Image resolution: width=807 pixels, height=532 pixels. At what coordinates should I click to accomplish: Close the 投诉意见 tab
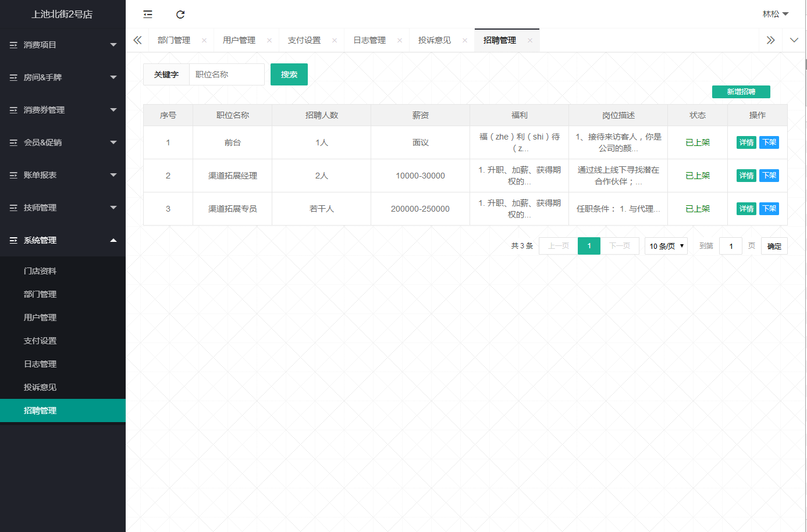(x=465, y=41)
